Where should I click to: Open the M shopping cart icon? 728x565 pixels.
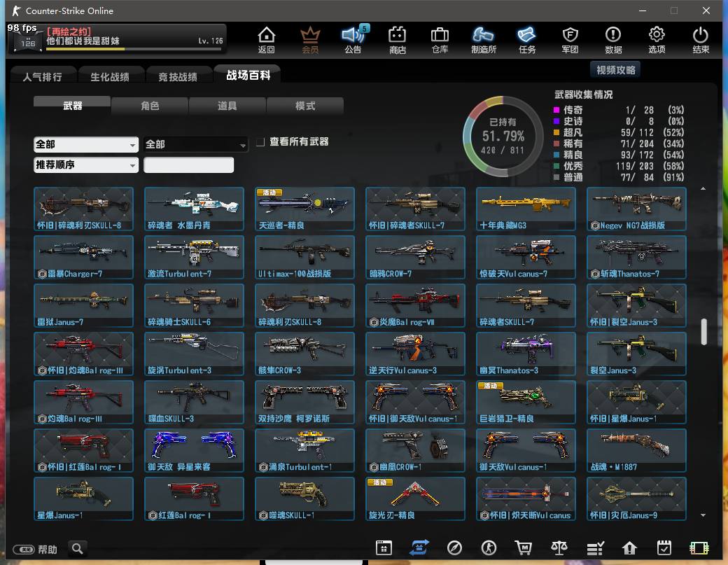524,548
